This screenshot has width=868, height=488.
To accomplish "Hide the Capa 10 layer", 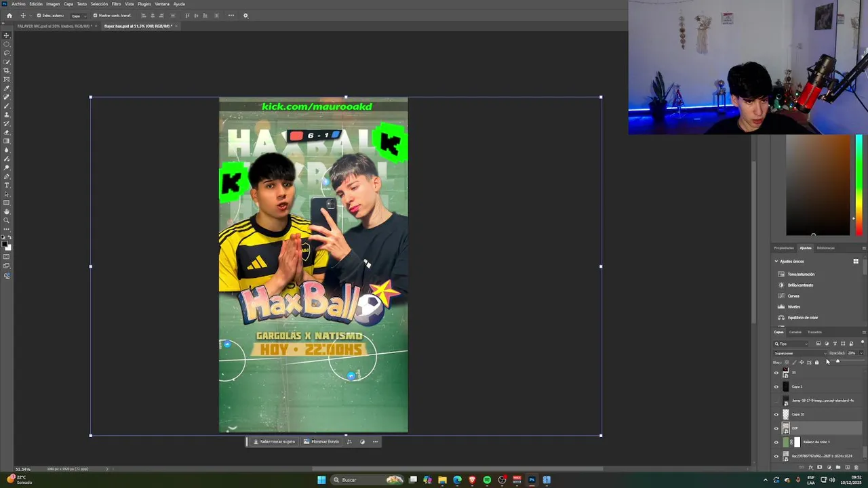I will click(776, 414).
